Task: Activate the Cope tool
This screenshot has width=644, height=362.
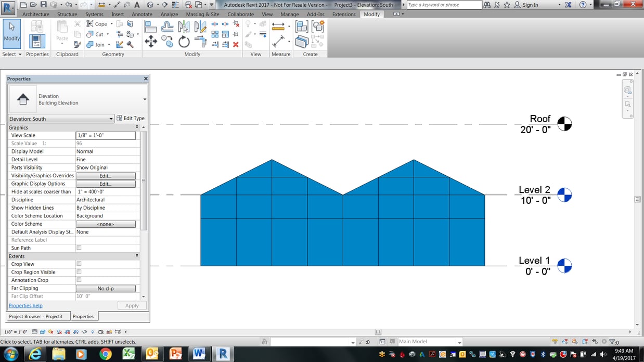Action: tap(99, 23)
